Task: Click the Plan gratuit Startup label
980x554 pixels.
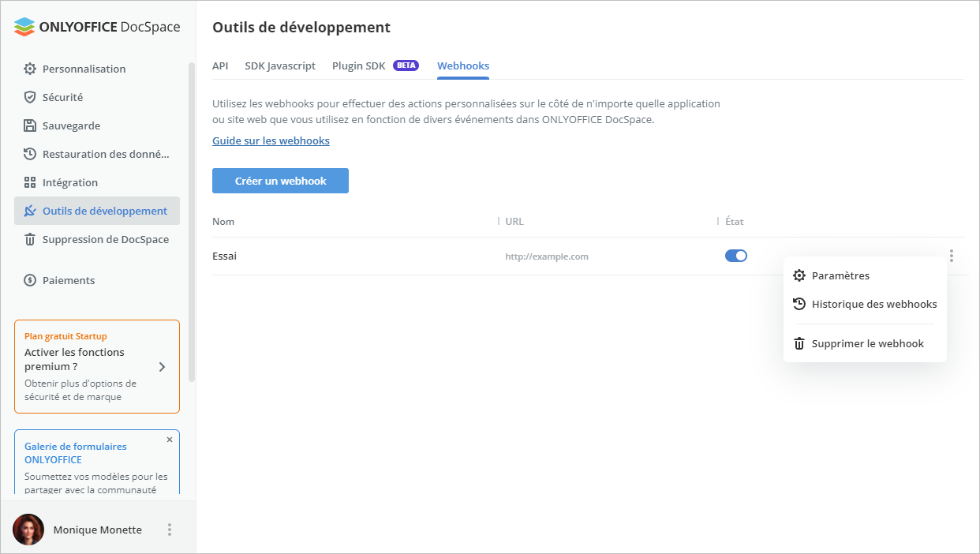Action: [x=65, y=336]
